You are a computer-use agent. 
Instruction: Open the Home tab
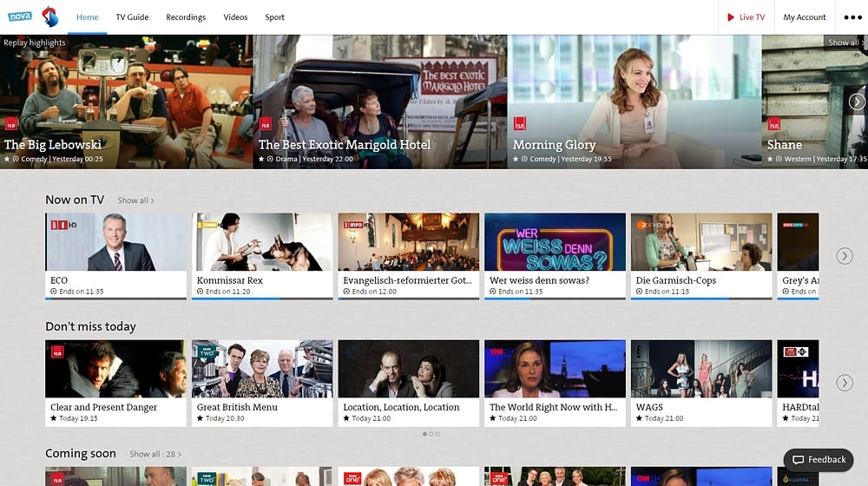coord(88,17)
